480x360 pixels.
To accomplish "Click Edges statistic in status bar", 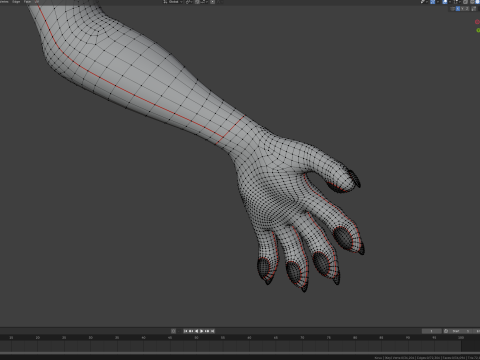I will tap(428, 358).
